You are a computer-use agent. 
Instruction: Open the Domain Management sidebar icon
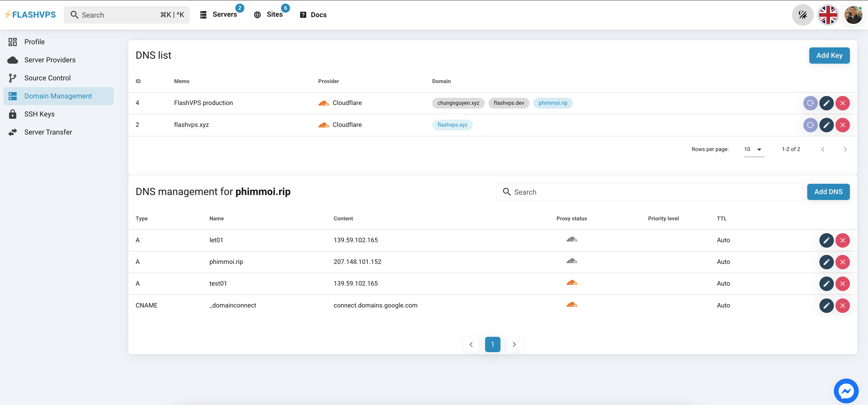13,96
